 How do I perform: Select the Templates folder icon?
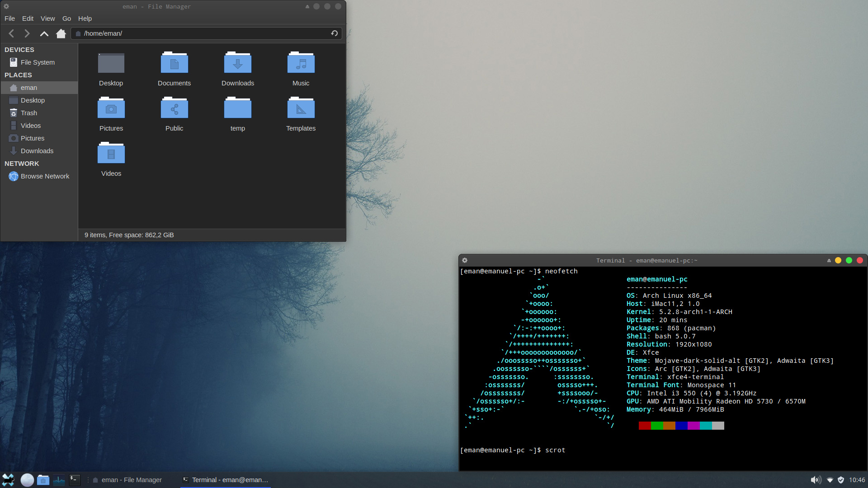pos(301,108)
